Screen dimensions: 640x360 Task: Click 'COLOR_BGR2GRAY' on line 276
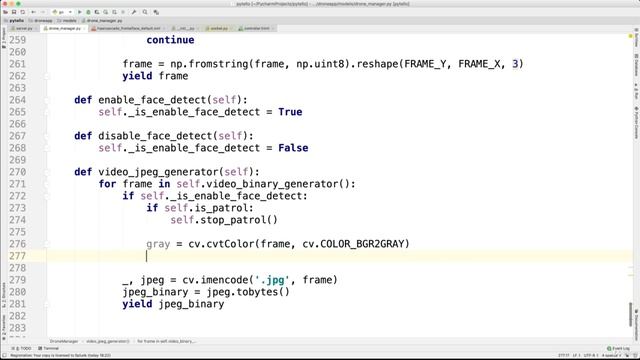pyautogui.click(x=362, y=244)
